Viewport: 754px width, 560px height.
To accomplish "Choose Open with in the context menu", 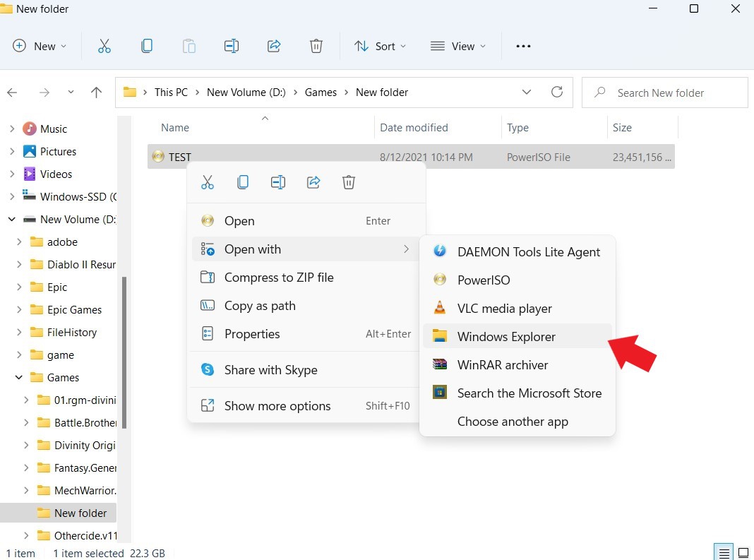I will [306, 249].
